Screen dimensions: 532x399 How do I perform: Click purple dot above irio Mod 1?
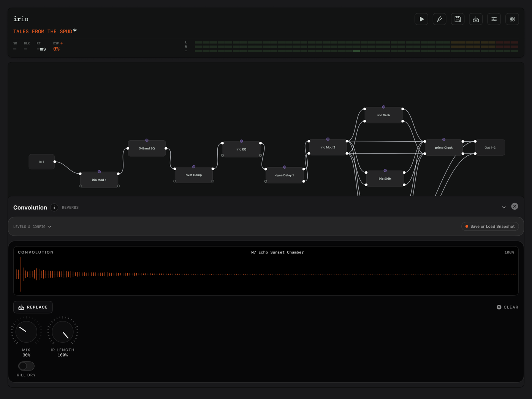coord(99,172)
